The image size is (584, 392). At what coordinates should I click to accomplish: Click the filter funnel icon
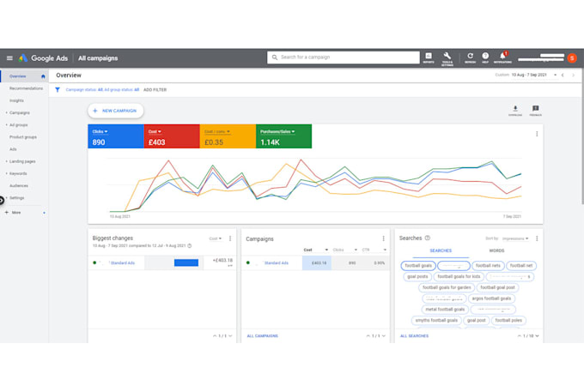tap(58, 89)
